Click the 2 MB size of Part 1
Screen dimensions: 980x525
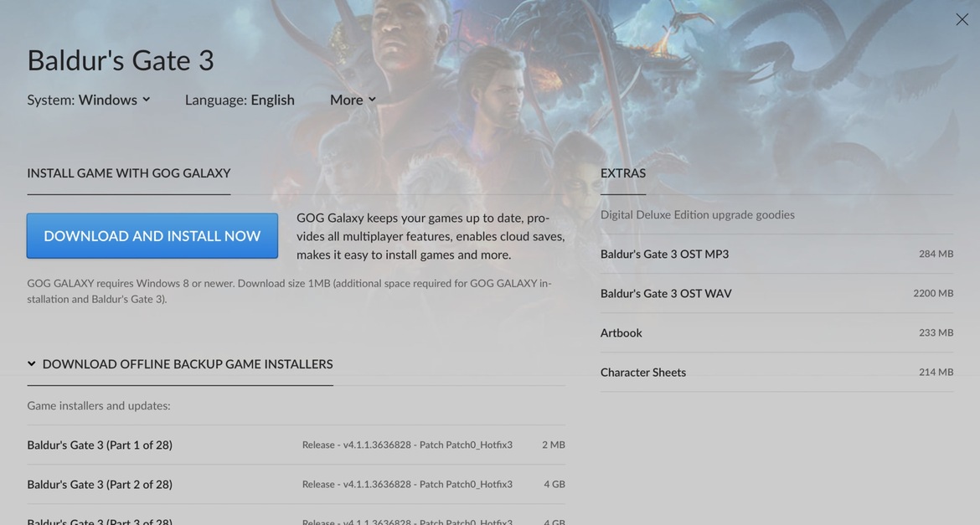coord(553,445)
